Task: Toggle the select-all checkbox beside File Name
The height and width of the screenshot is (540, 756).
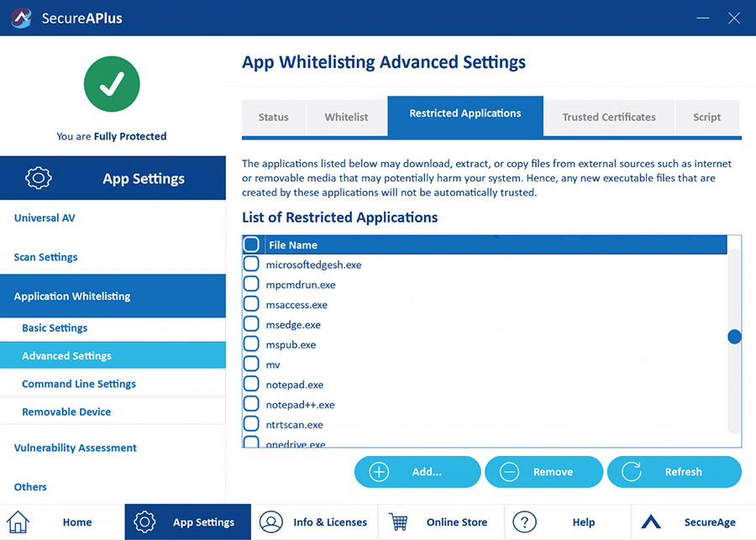Action: click(x=251, y=244)
